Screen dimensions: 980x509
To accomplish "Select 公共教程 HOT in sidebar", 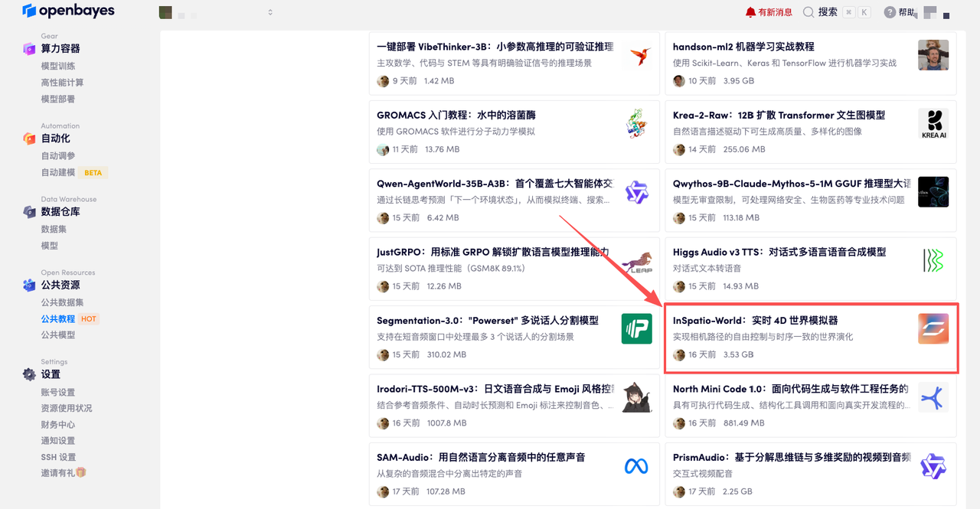I will [x=70, y=319].
